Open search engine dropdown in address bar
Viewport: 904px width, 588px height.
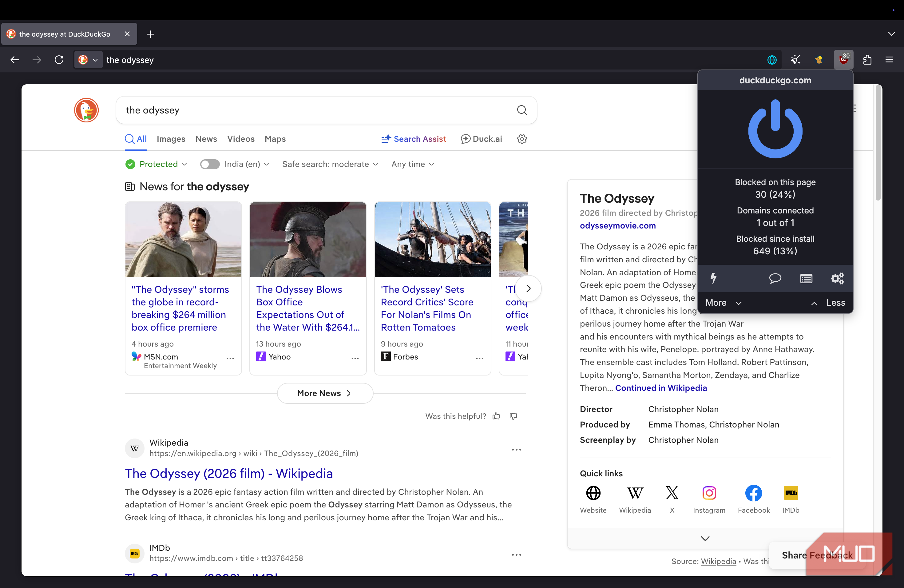88,60
